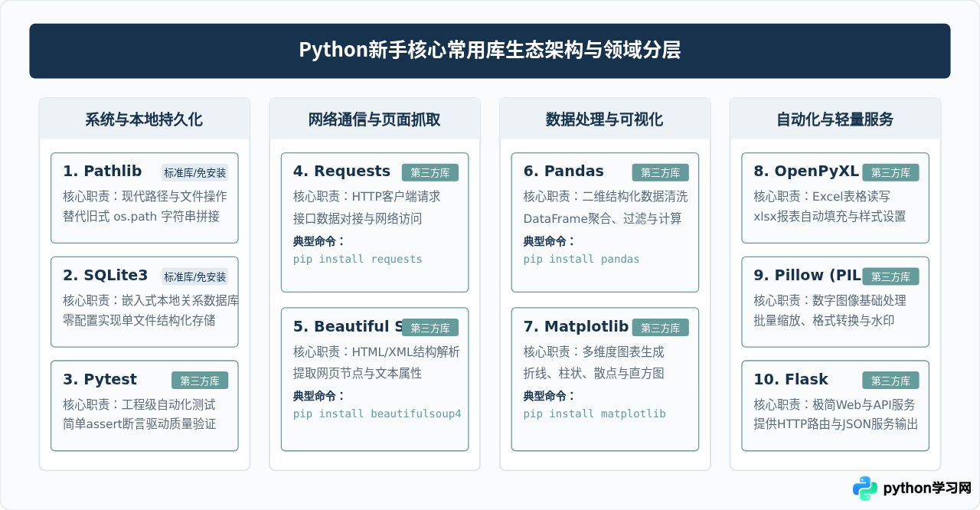Image resolution: width=980 pixels, height=510 pixels.
Task: Click 简单assert断言驱动质量验证 line
Action: (139, 424)
